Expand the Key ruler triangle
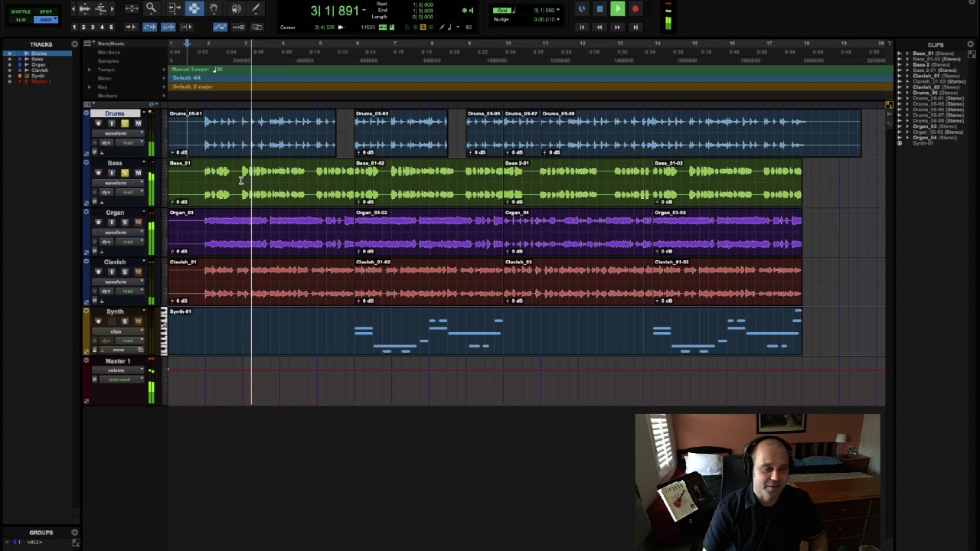 click(x=89, y=86)
